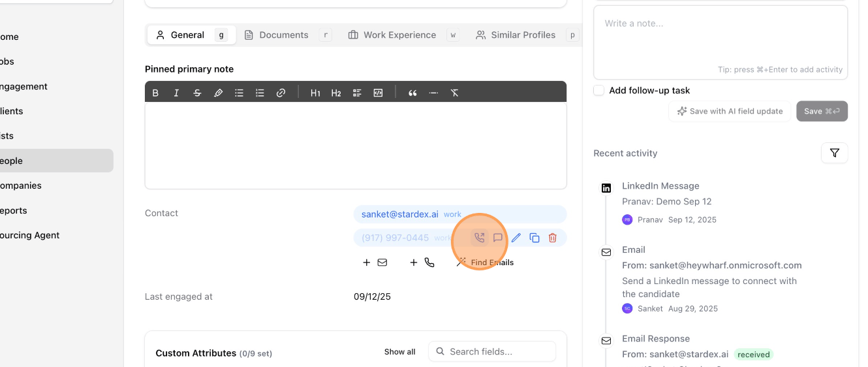Toggle italic formatting in note editor
The width and height of the screenshot is (868, 367).
click(176, 93)
